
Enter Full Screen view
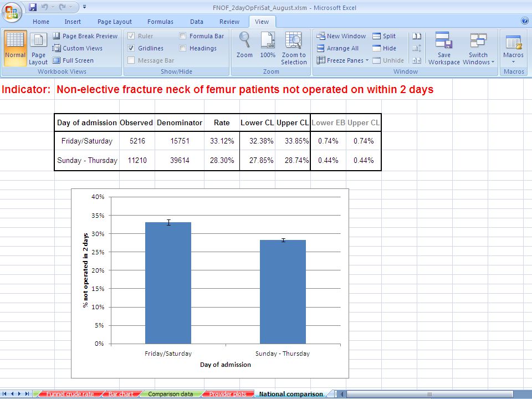pyautogui.click(x=73, y=60)
